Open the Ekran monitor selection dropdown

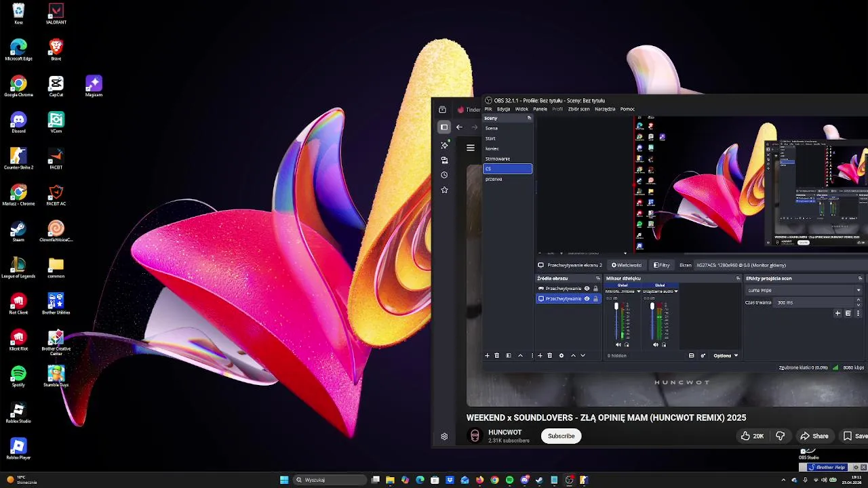782,265
